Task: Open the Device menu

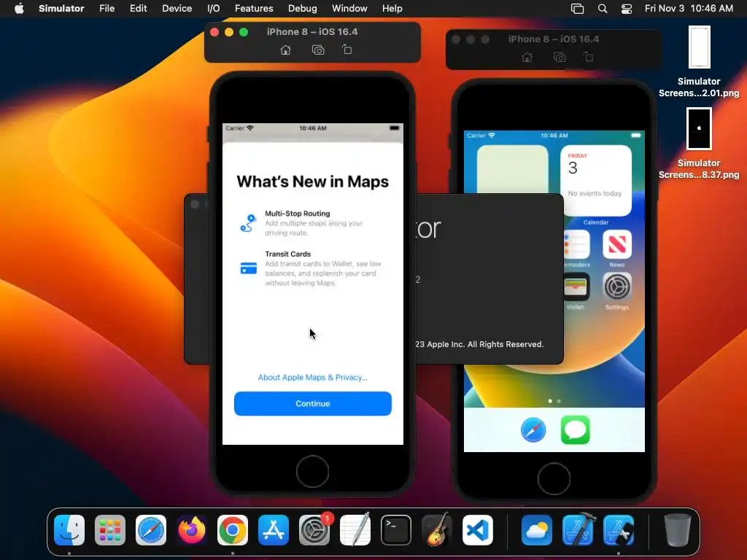Action: pos(177,8)
